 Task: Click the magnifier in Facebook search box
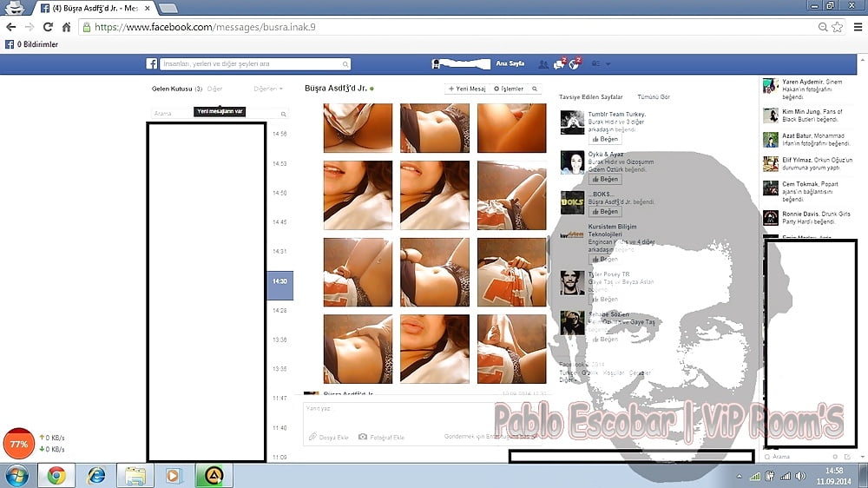(345, 64)
